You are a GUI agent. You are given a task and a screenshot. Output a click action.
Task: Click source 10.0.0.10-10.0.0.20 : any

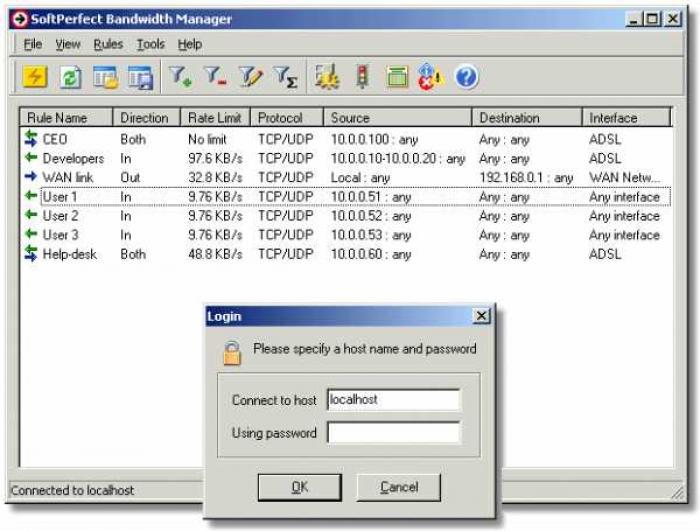click(x=398, y=159)
